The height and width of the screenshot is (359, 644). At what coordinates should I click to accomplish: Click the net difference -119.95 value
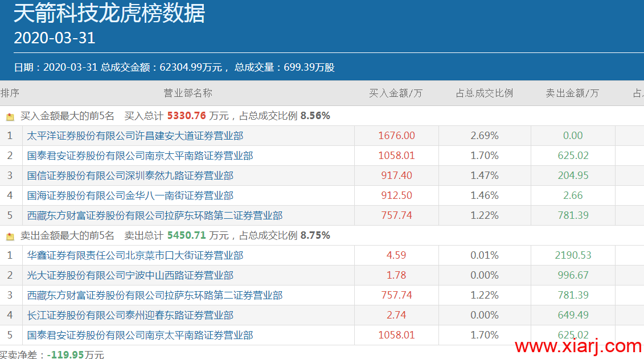click(x=65, y=354)
